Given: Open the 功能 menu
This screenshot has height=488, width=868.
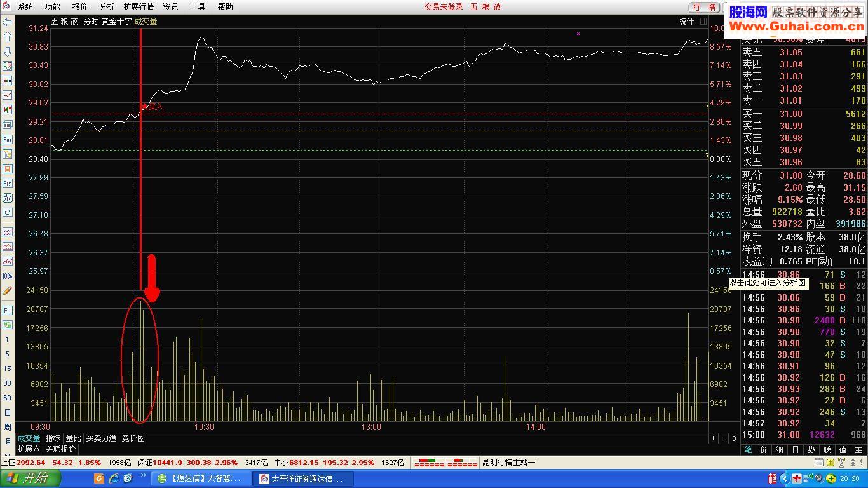Looking at the screenshot, I should 53,7.
